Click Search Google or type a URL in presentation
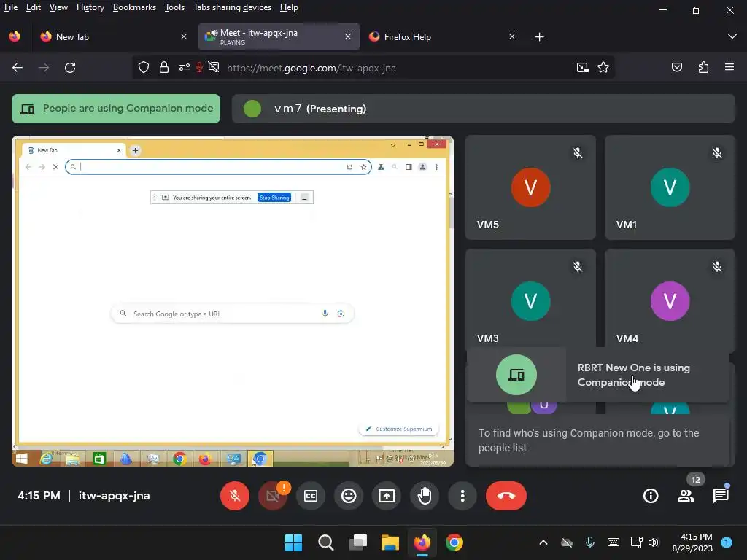 pos(232,314)
